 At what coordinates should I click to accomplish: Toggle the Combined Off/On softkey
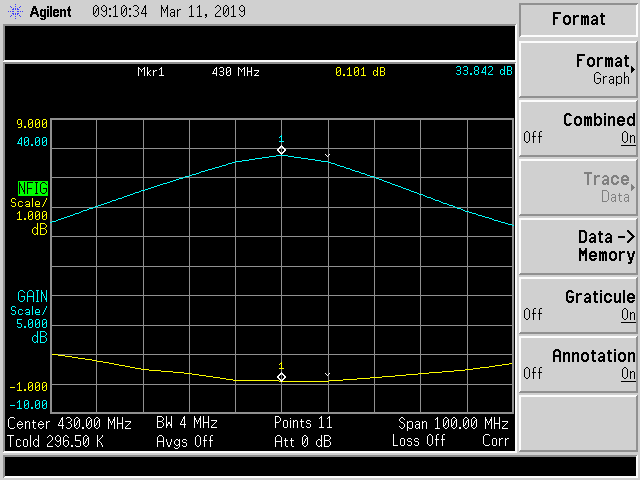pos(578,129)
